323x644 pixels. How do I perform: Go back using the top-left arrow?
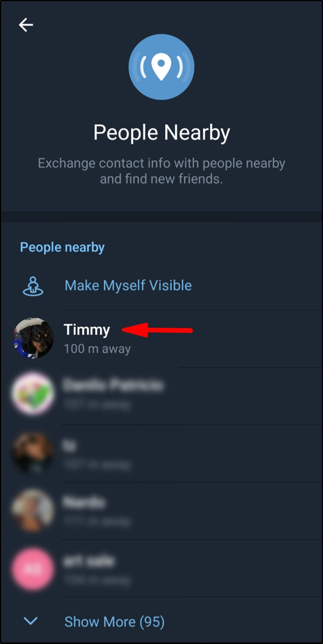[26, 25]
